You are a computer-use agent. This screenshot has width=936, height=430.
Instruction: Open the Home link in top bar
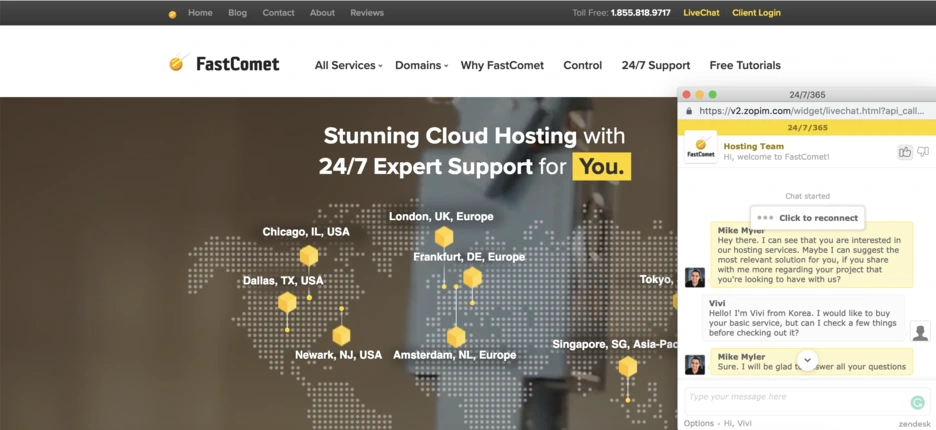[200, 13]
